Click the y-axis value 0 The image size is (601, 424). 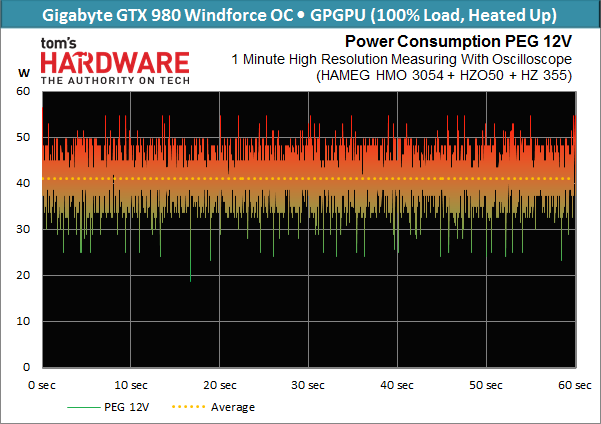coord(26,367)
